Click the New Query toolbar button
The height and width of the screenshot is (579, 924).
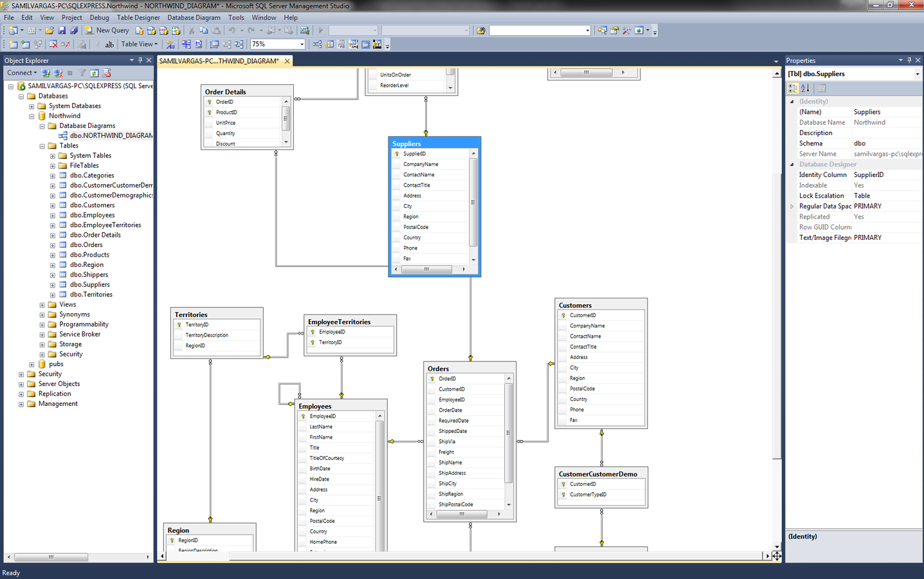tap(107, 30)
